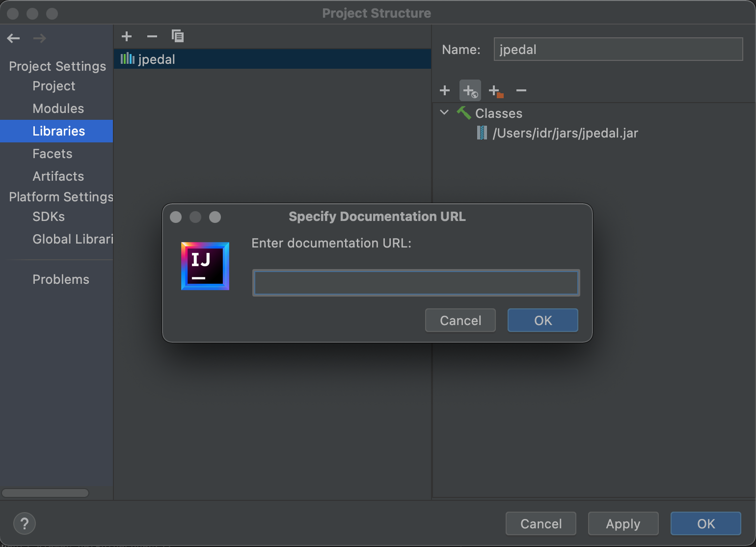Image resolution: width=756 pixels, height=547 pixels.
Task: Click the horizontal scrollbar in the sidebar
Action: tap(45, 492)
